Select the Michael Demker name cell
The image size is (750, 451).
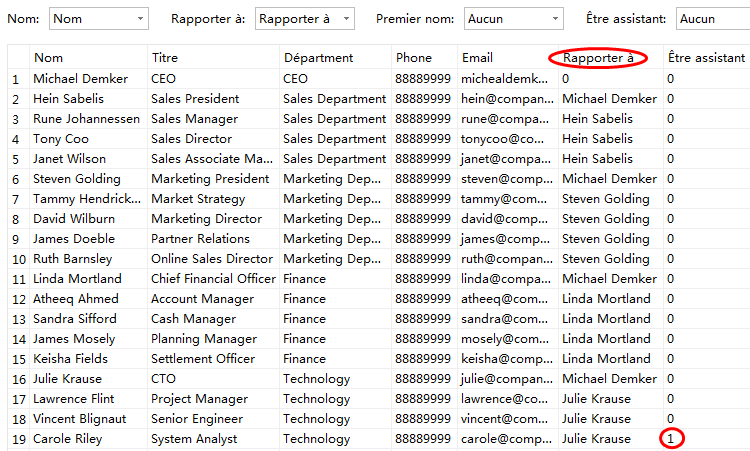[x=88, y=78]
